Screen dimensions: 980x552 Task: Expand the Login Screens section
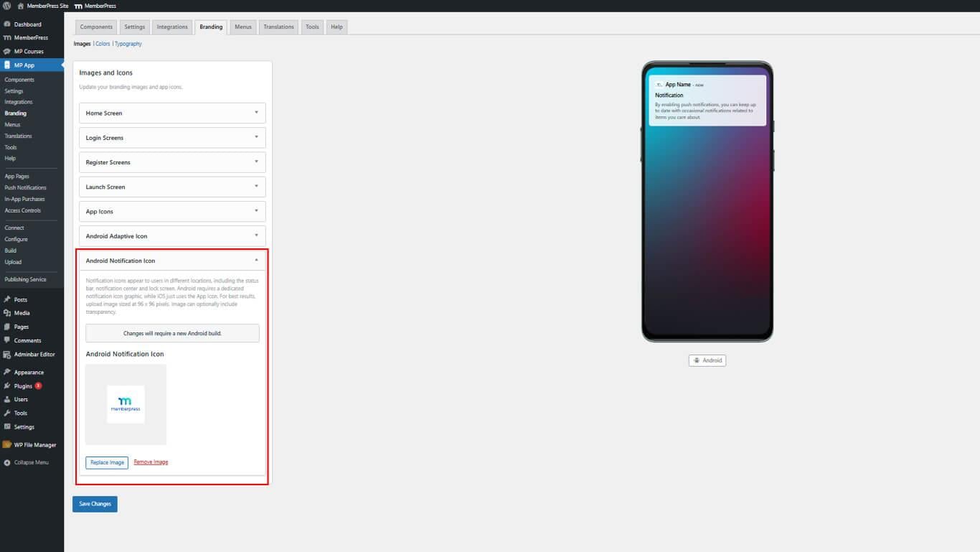click(256, 137)
